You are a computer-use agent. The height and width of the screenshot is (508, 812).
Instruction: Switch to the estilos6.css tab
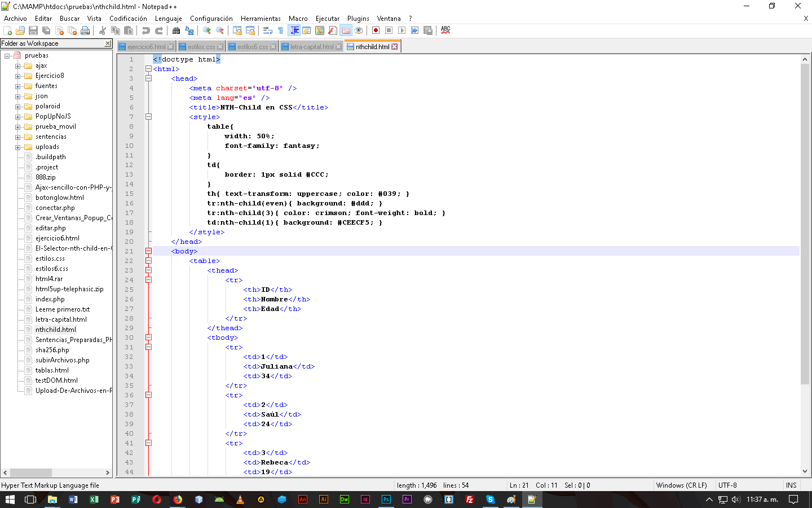click(x=252, y=47)
